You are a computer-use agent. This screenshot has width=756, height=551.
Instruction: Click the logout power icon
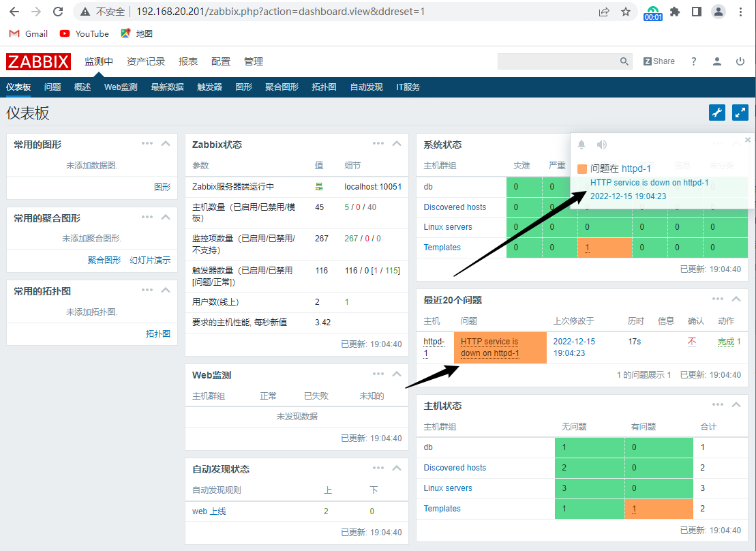tap(740, 61)
